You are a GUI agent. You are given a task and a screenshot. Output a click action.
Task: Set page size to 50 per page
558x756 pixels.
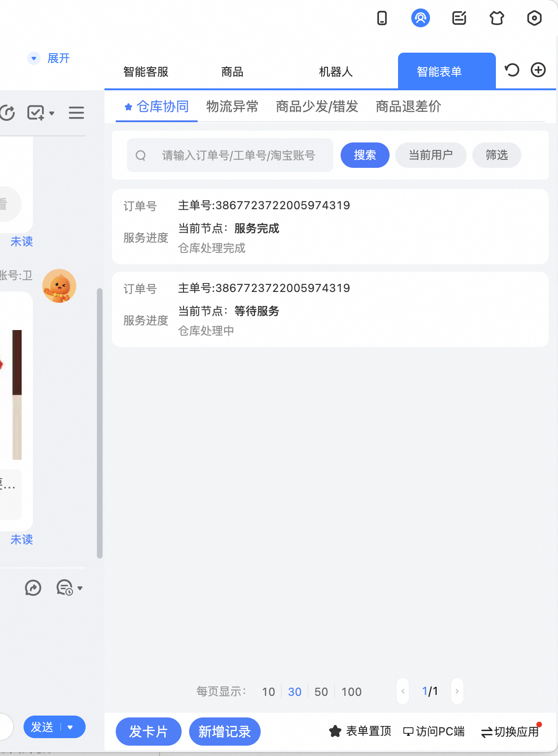click(321, 692)
